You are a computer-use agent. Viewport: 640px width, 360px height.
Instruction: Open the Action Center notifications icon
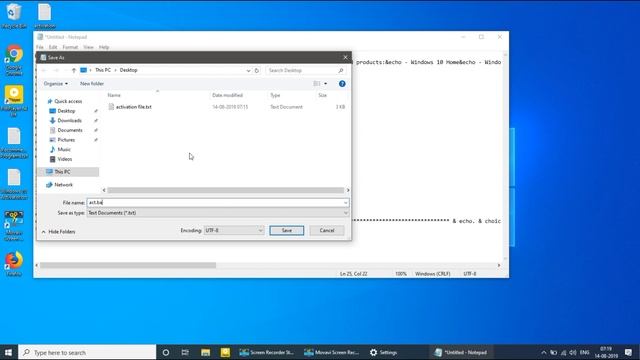click(x=628, y=352)
